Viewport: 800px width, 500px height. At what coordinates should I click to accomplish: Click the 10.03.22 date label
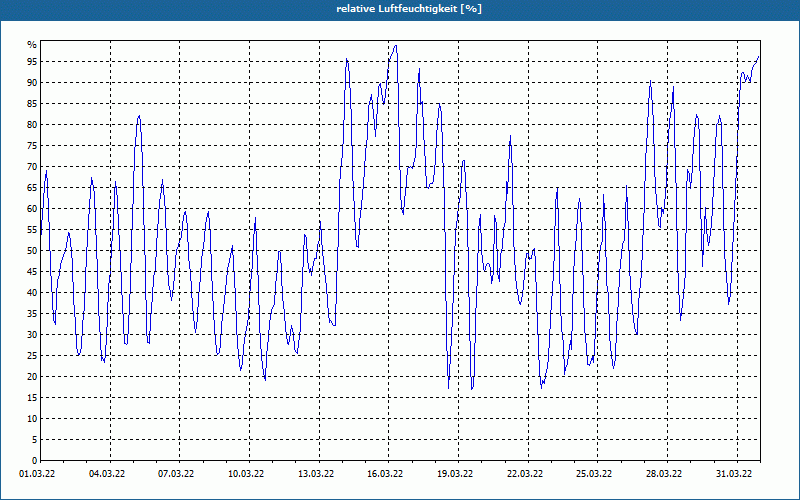tap(246, 474)
